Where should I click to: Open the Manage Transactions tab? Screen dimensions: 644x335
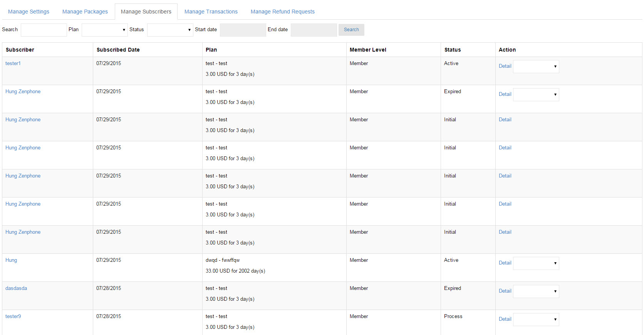211,12
